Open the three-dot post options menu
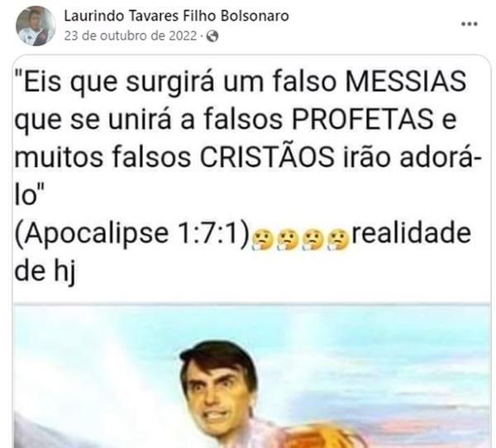Image resolution: width=496 pixels, height=448 pixels. coord(469,24)
